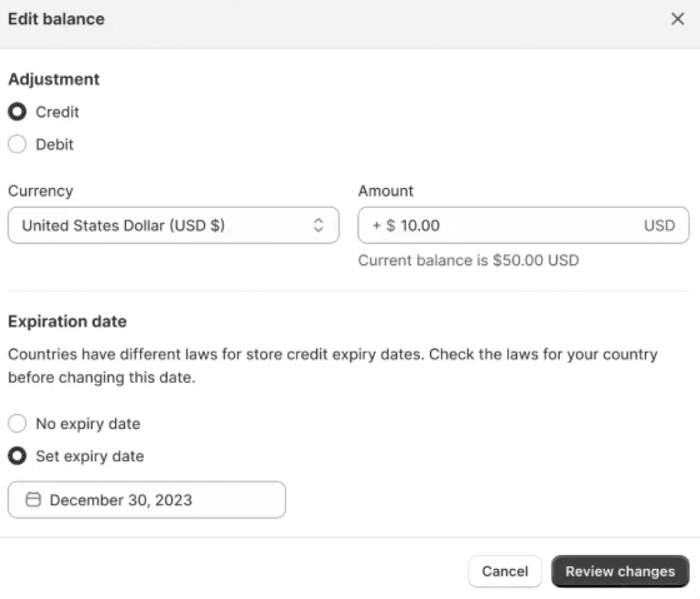Viewport: 700px width, 599px height.
Task: Click the Edit balance dialog title
Action: click(56, 19)
